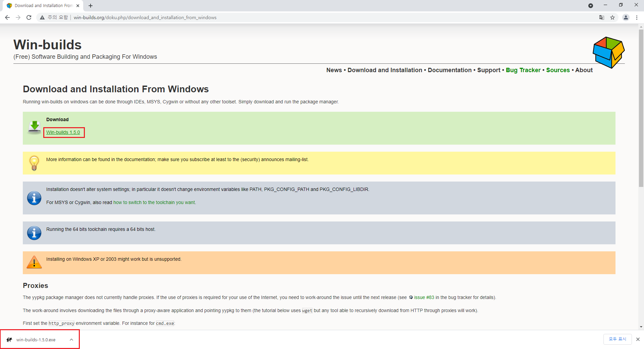Click the scrollbar down arrow
Screen dimensions: 644x349
click(x=641, y=327)
